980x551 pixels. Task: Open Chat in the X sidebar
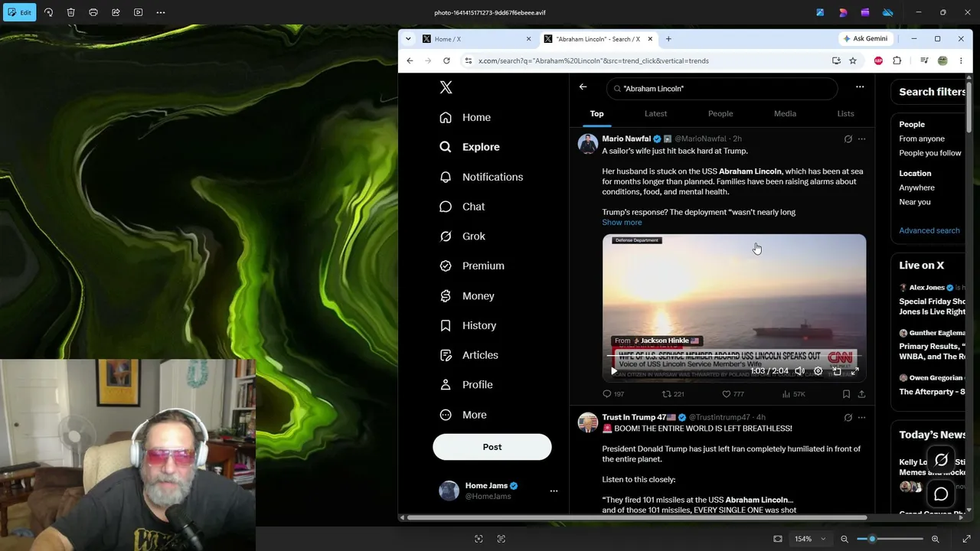tap(462, 207)
